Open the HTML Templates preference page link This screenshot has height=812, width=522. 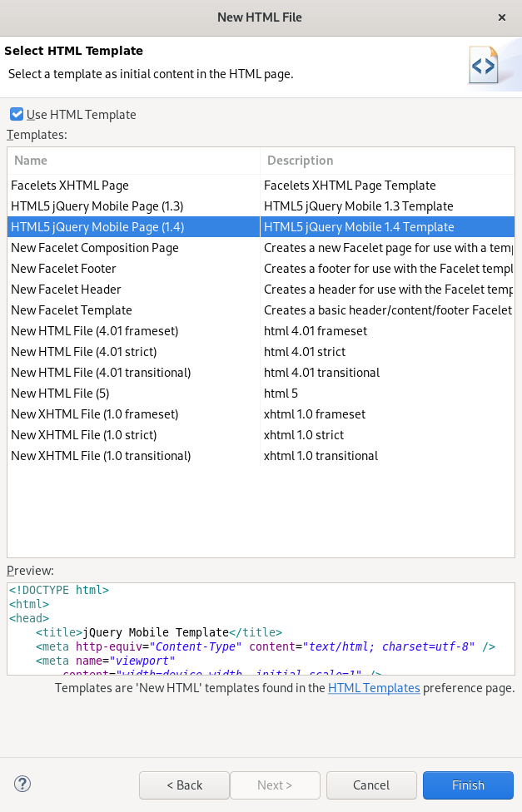pos(374,688)
